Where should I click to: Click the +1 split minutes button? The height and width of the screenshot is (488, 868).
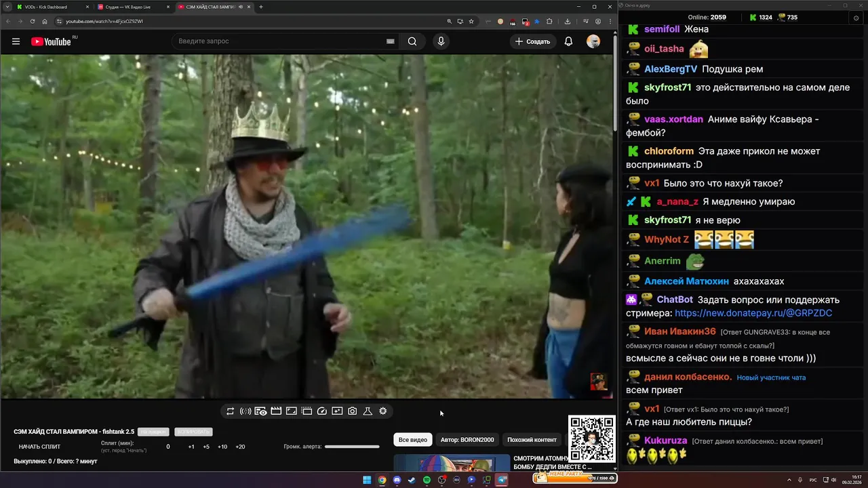[191, 447]
